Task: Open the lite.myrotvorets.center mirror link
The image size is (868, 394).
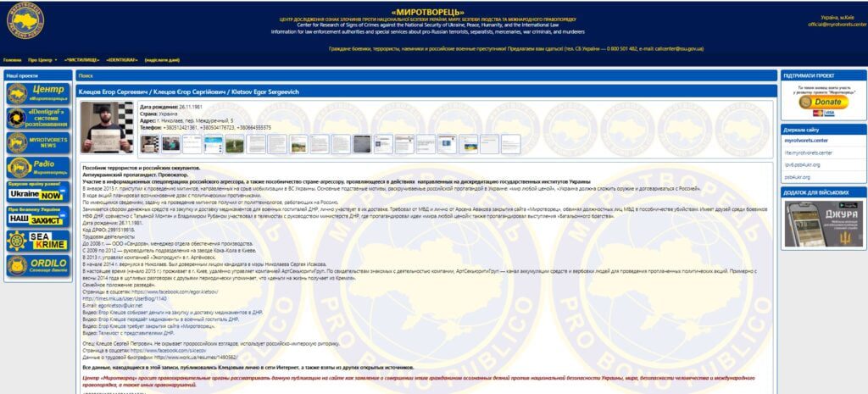Action: pyautogui.click(x=809, y=153)
